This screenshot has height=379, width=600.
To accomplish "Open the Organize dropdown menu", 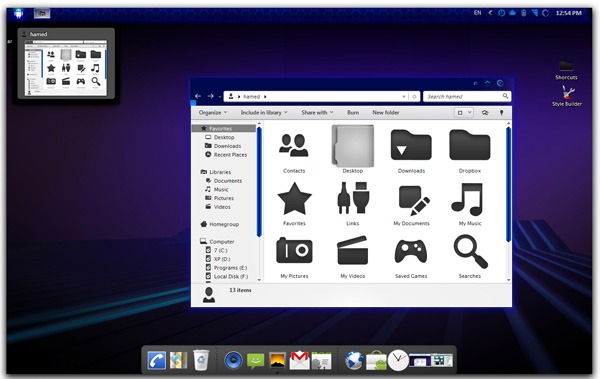I will click(213, 113).
